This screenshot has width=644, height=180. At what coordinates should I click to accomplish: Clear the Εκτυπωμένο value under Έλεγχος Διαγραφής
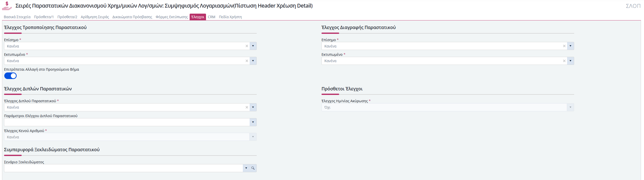click(x=564, y=61)
